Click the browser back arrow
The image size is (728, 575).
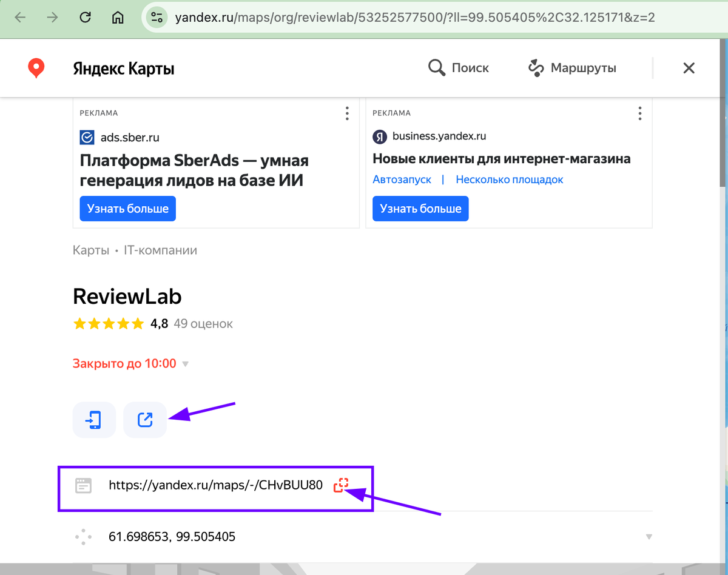20,17
